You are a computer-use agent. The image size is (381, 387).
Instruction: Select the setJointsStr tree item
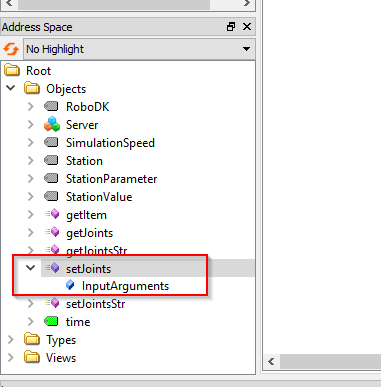point(95,304)
